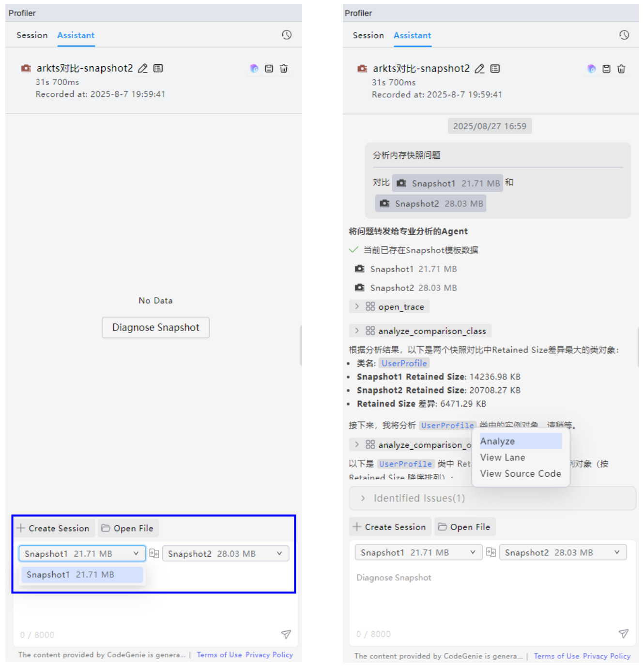Expand the open_trace step
The image size is (644, 666).
(389, 307)
